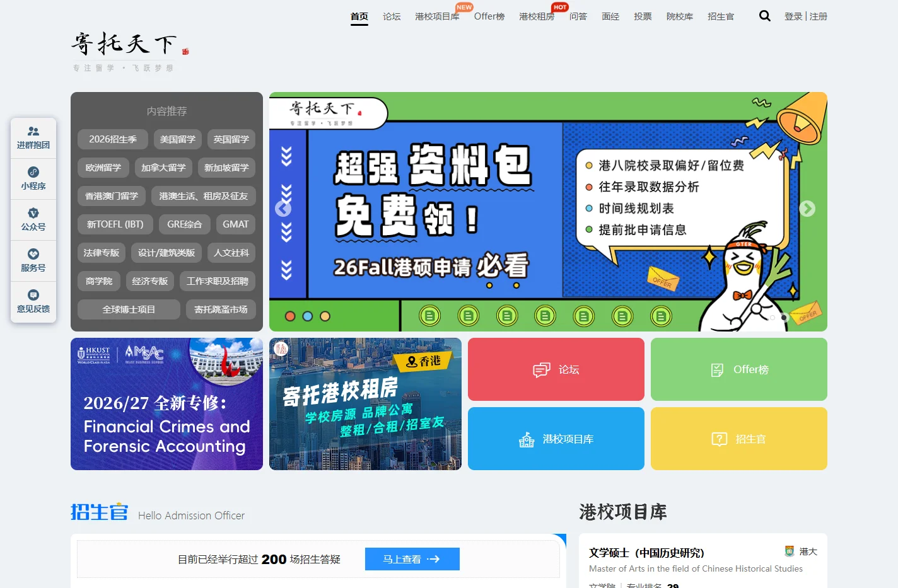Click the 港大 university badge icon
The image size is (898, 588).
[790, 551]
